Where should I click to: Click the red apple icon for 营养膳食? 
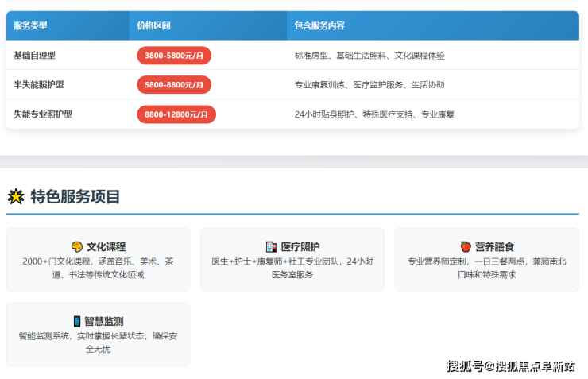pos(466,247)
